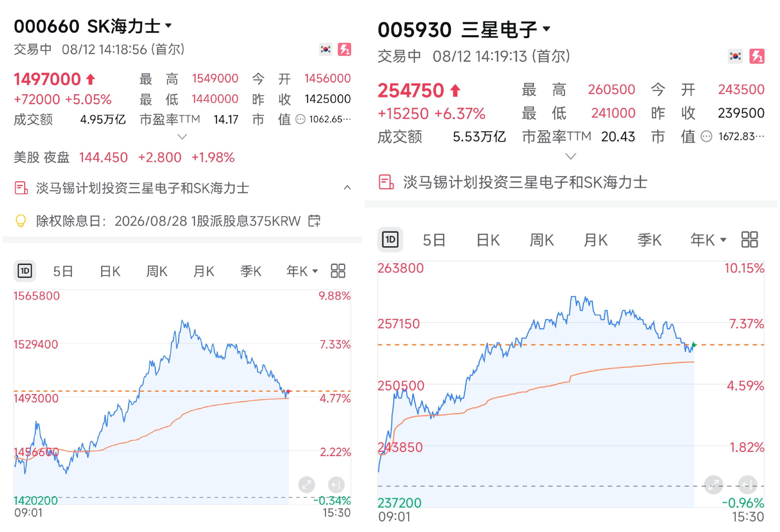Open 三星电子 stock selector dropdown arrow
The height and width of the screenshot is (532, 780).
(x=547, y=29)
